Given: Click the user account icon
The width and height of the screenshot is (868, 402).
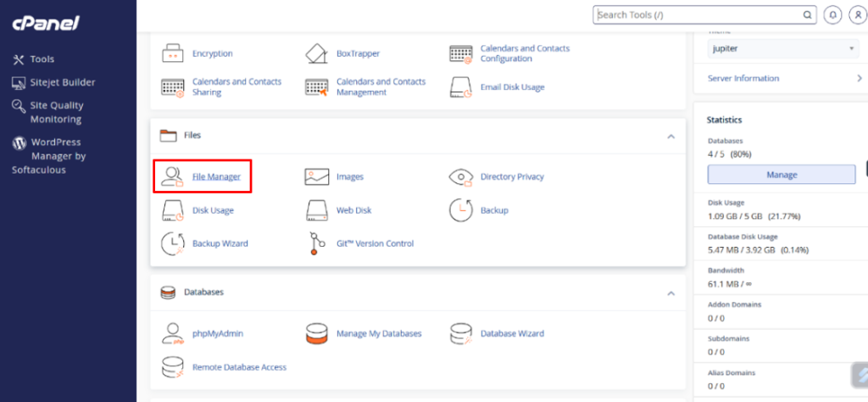Looking at the screenshot, I should (x=856, y=15).
